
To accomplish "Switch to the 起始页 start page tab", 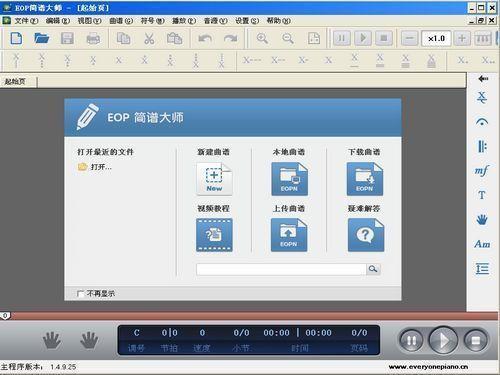I will tap(15, 81).
